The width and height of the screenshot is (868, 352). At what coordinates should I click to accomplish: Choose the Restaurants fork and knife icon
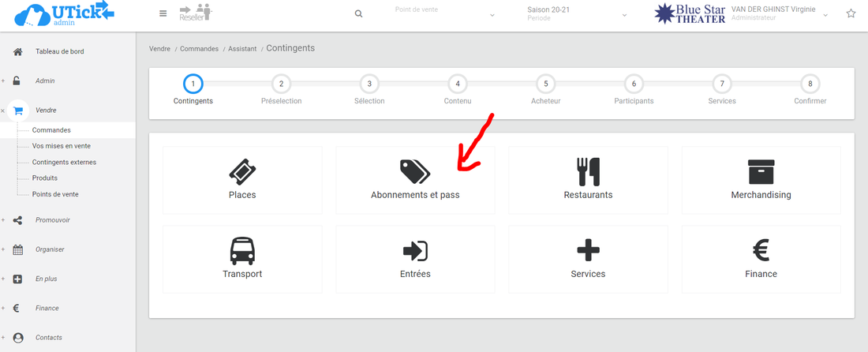(588, 171)
